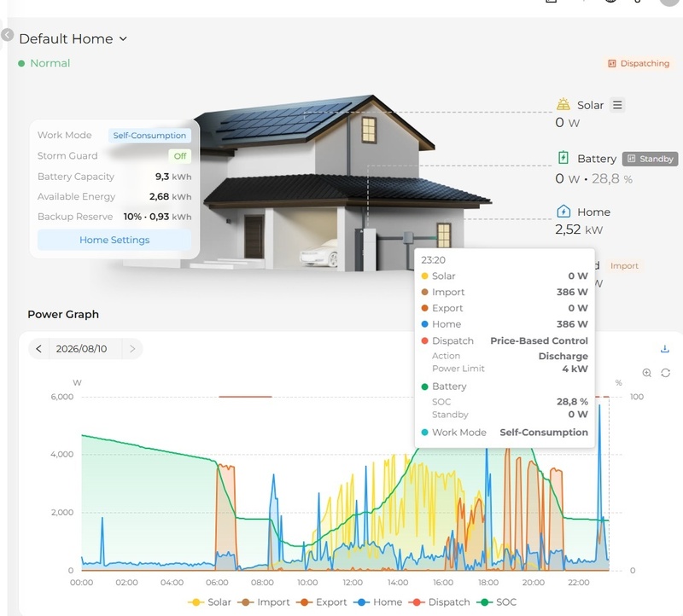Toggle the Export series in legend
This screenshot has height=616, width=683.
click(x=322, y=602)
